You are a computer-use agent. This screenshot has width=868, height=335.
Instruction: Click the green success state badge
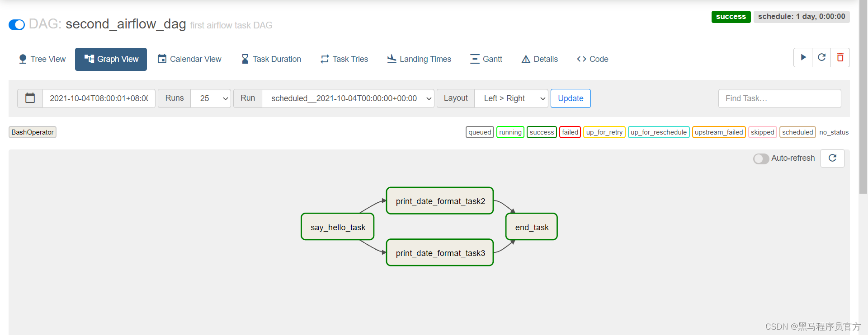click(x=731, y=17)
